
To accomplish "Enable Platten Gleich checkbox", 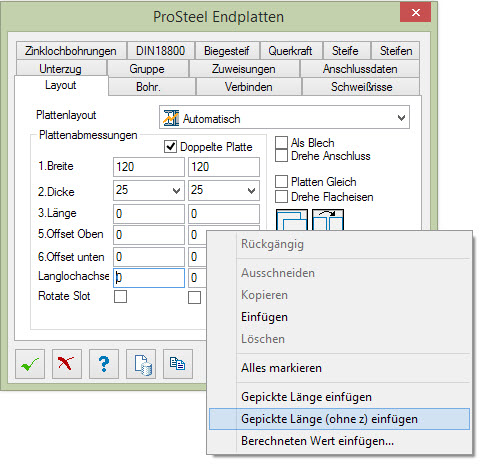I will coord(281,182).
